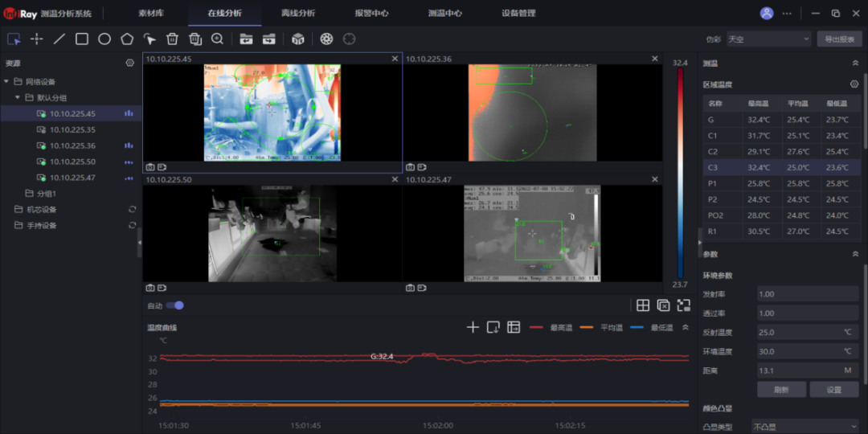This screenshot has height=434, width=868.
Task: Choose the polygon region tool
Action: (x=127, y=39)
